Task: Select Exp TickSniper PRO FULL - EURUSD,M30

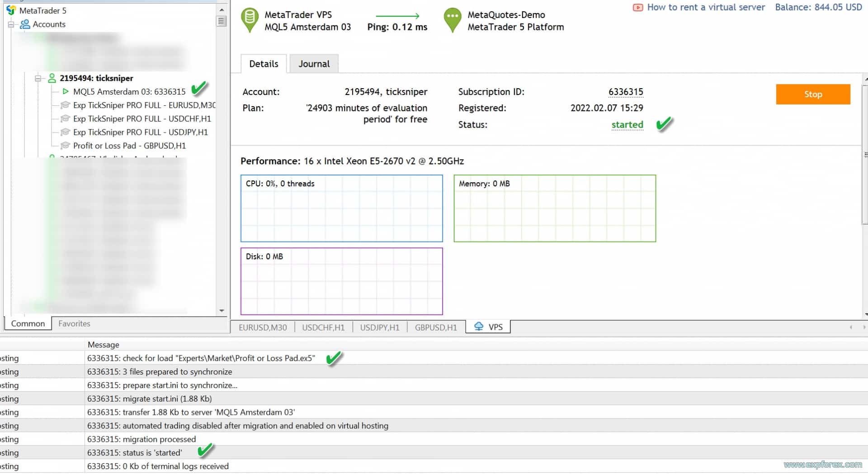Action: click(x=144, y=105)
